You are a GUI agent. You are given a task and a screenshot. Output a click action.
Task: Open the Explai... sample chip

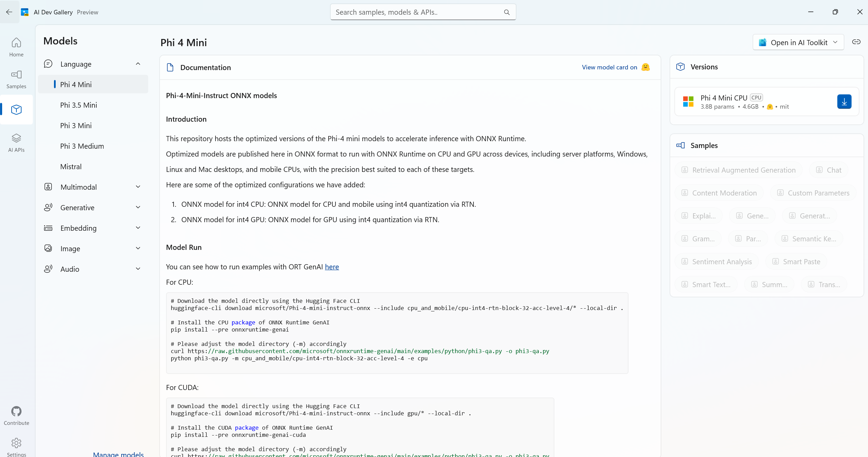(699, 216)
